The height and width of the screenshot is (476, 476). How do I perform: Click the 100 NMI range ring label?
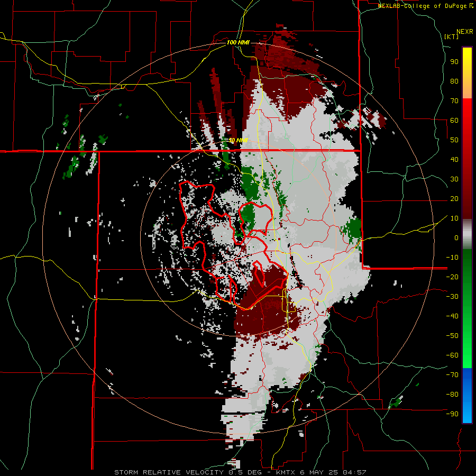click(x=238, y=42)
